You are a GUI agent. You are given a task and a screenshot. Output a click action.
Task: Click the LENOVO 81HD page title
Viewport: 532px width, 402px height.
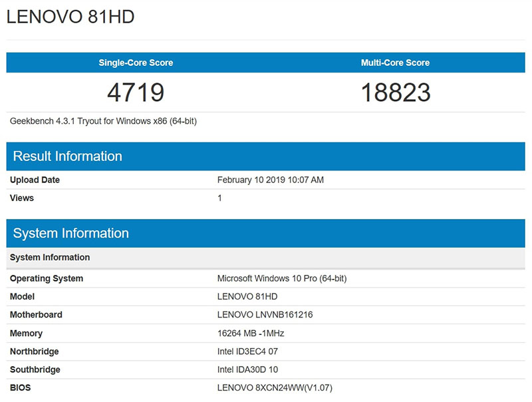click(x=70, y=17)
